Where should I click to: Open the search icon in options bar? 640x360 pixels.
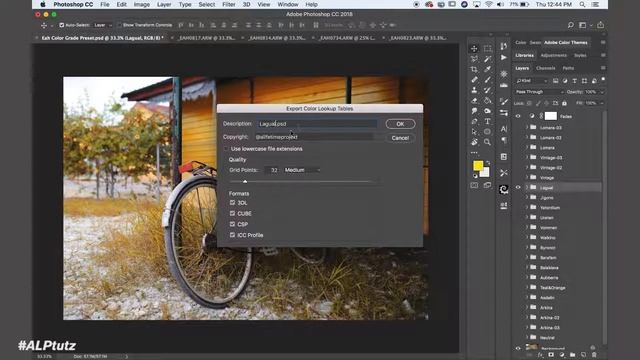(x=571, y=25)
